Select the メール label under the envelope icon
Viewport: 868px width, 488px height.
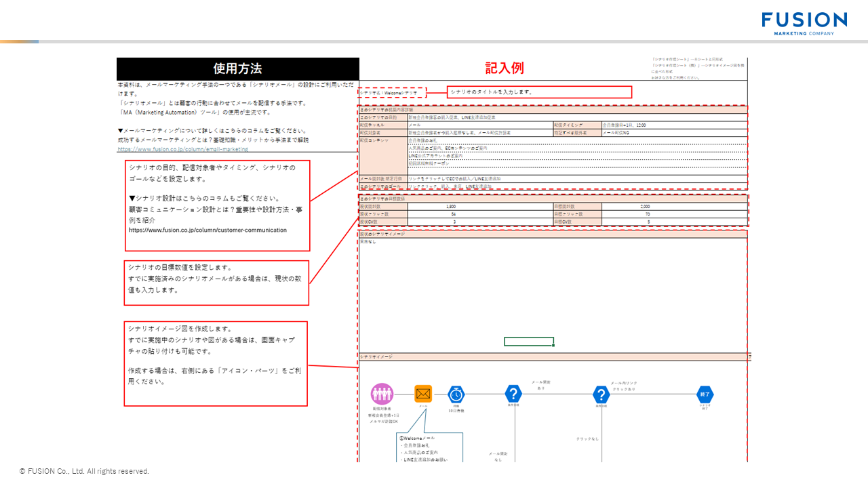pyautogui.click(x=423, y=405)
